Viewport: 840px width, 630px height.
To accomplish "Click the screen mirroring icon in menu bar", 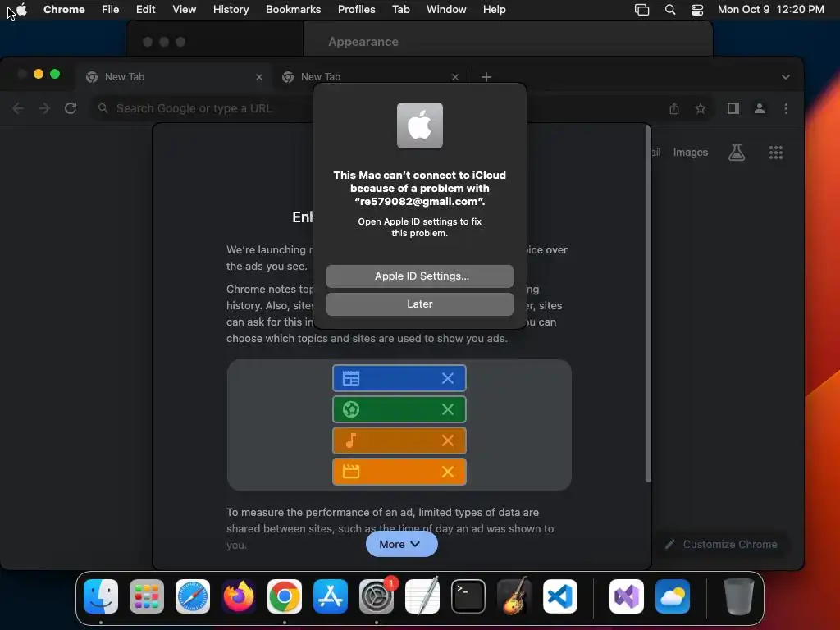I will pos(641,9).
